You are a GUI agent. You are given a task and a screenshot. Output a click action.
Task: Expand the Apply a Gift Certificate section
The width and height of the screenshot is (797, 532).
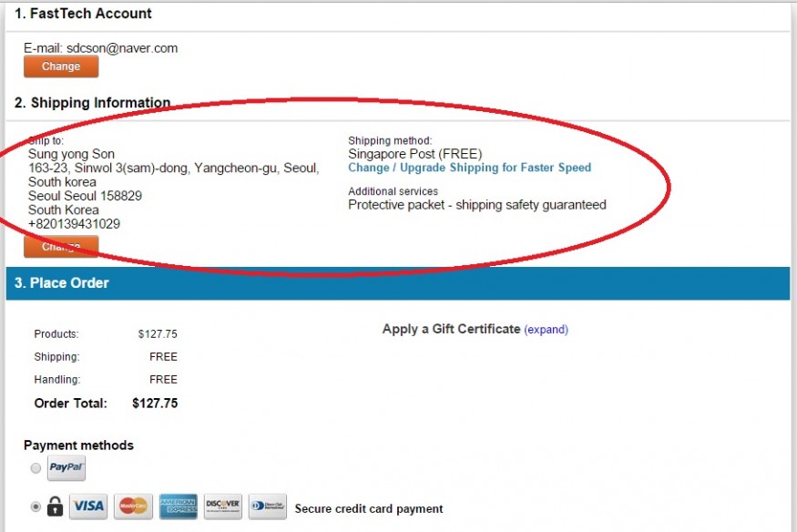click(546, 330)
